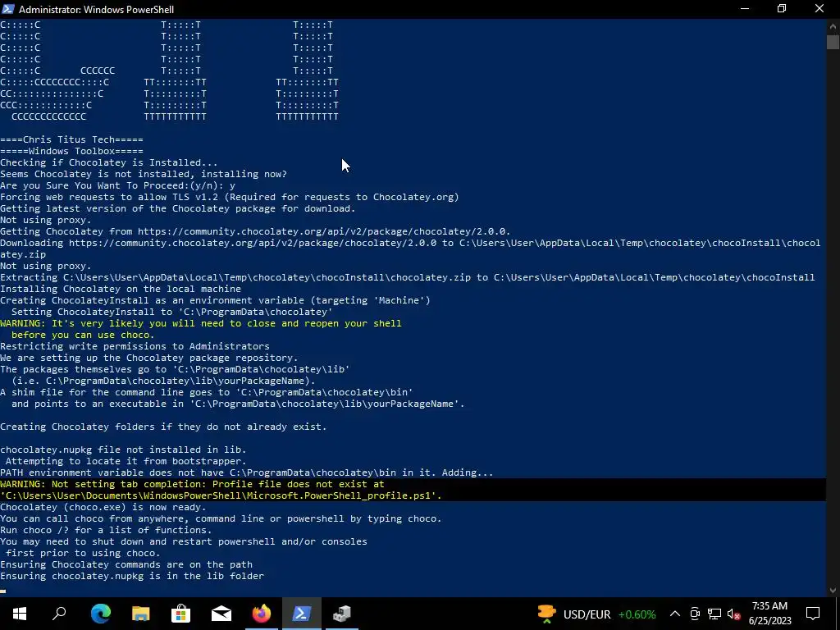Click 'Ensuring chocolatey.nupkg is in the lib folder'
This screenshot has height=630, width=840.
pyautogui.click(x=132, y=576)
